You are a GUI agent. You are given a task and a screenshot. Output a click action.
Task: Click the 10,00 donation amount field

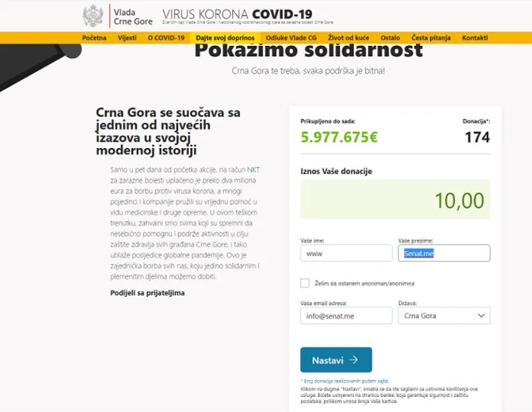[395, 199]
